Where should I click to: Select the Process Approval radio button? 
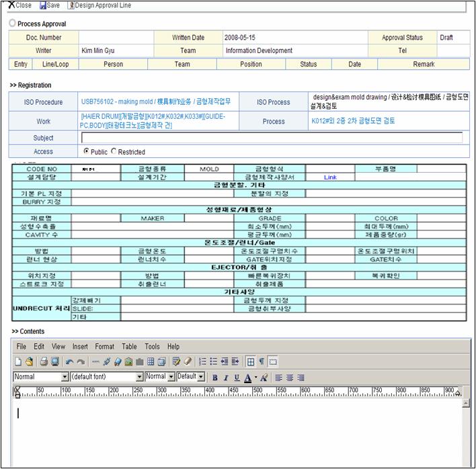click(13, 24)
